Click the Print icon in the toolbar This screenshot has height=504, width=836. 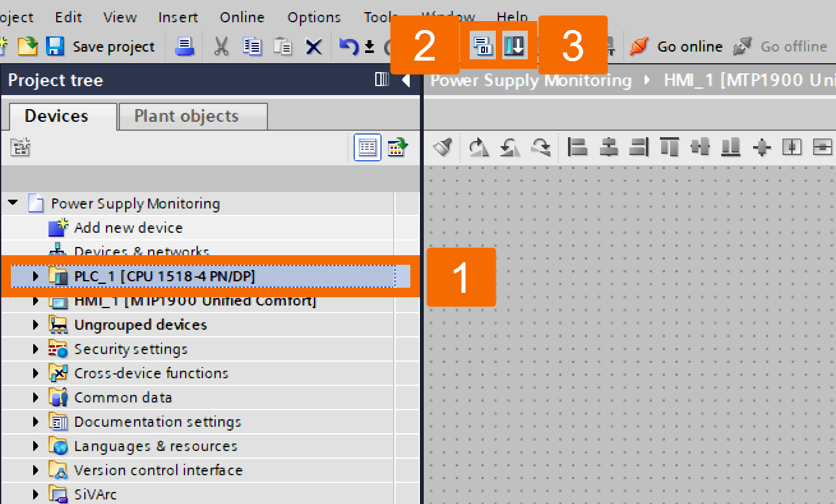click(x=185, y=47)
